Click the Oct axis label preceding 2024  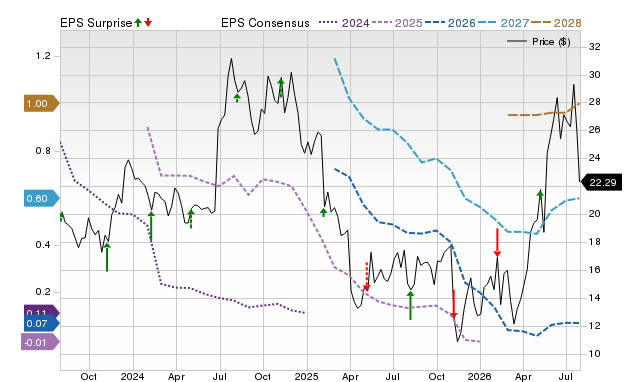click(89, 376)
